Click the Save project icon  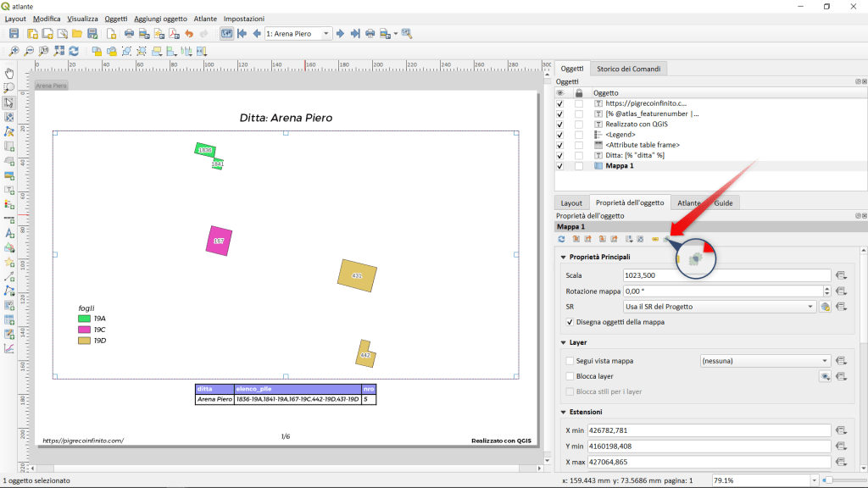[14, 34]
